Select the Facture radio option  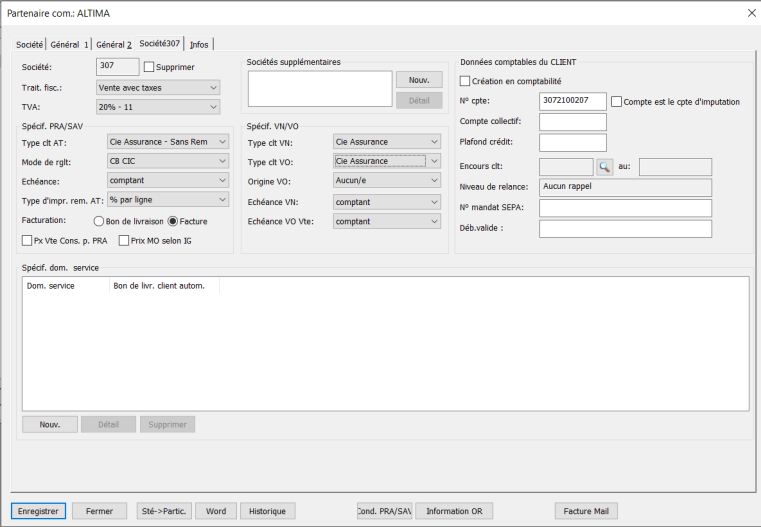pyautogui.click(x=172, y=221)
